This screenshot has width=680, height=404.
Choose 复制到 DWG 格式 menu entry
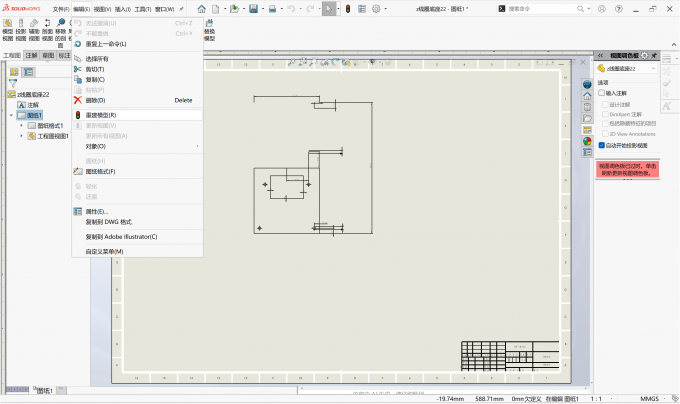pyautogui.click(x=137, y=222)
